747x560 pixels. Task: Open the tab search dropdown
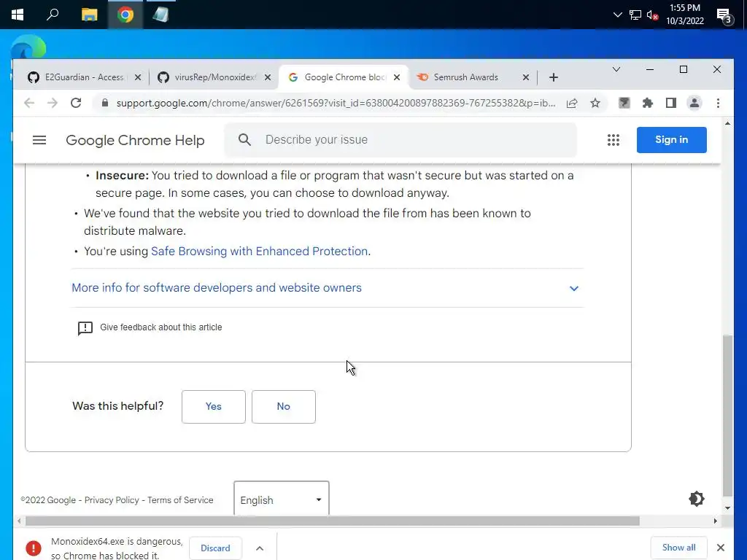pyautogui.click(x=616, y=69)
